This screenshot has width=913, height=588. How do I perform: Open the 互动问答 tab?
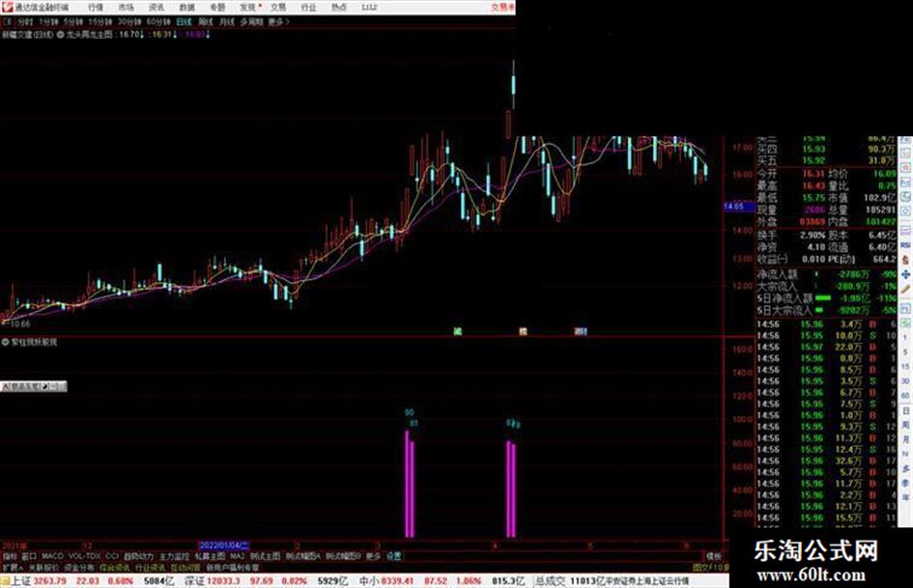coord(185,567)
